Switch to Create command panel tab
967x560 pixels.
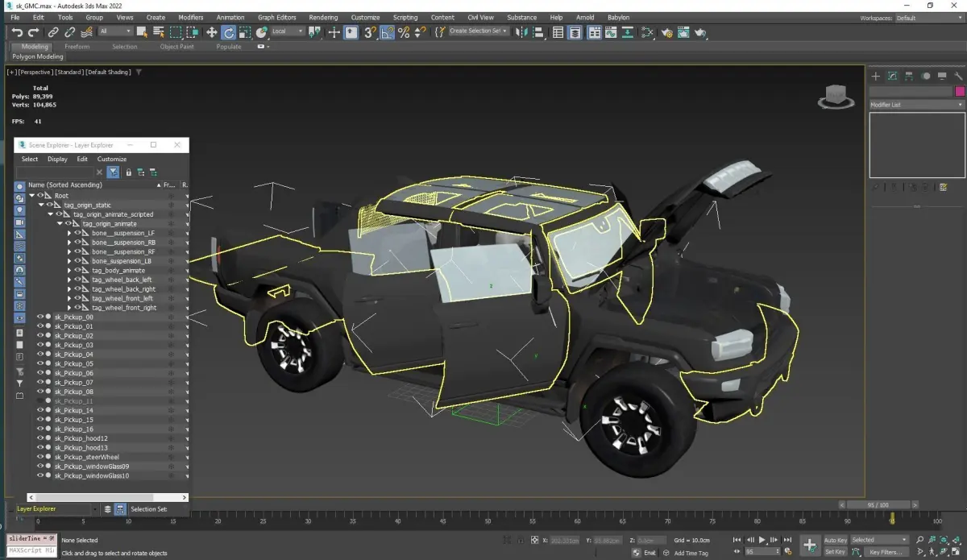pos(876,76)
